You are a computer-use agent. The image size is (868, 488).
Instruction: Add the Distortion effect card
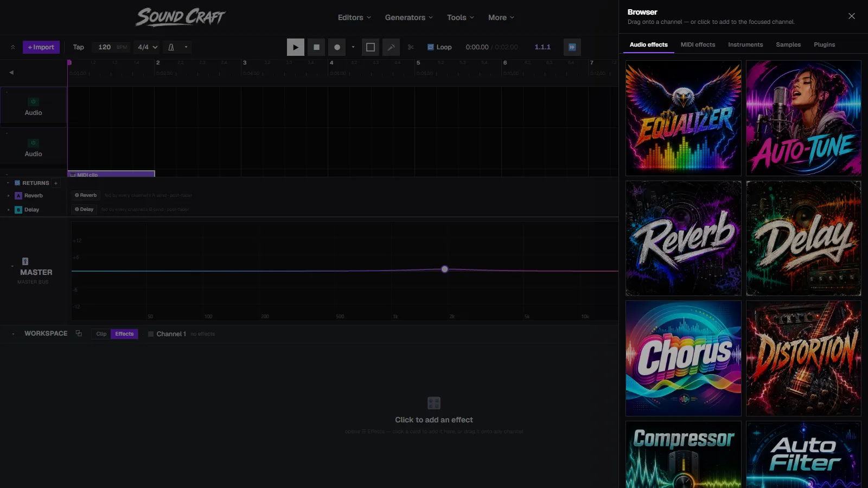(x=803, y=358)
